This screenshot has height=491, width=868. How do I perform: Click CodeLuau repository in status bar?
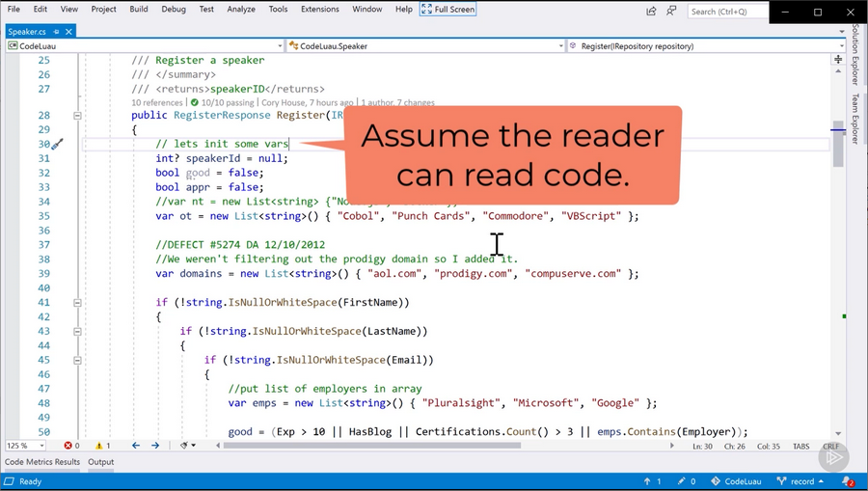pyautogui.click(x=736, y=481)
